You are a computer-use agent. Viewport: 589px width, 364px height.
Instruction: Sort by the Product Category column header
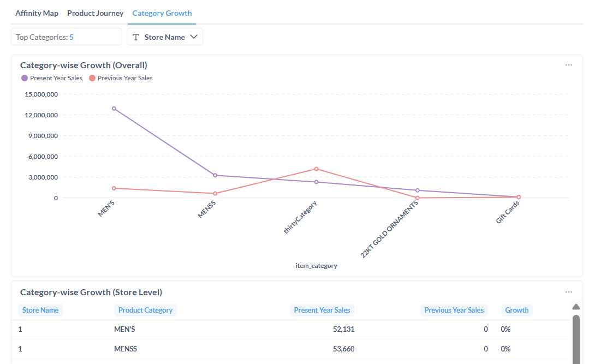(x=145, y=310)
